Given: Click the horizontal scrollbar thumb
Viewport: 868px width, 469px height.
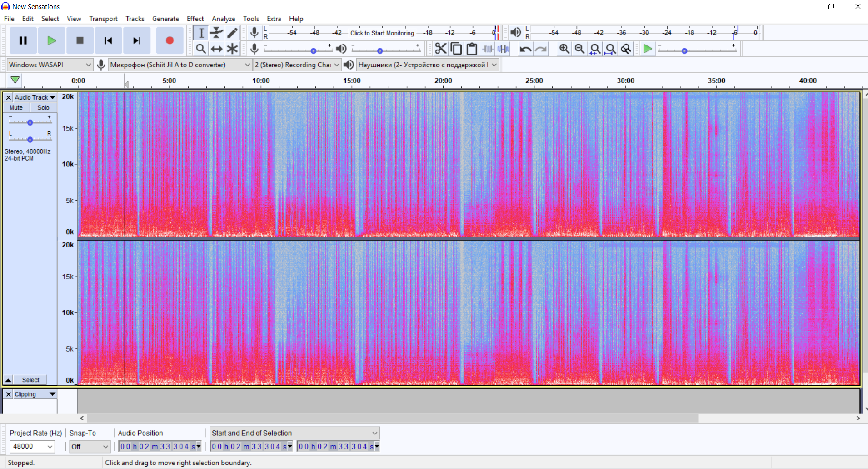Looking at the screenshot, I should tap(393, 418).
